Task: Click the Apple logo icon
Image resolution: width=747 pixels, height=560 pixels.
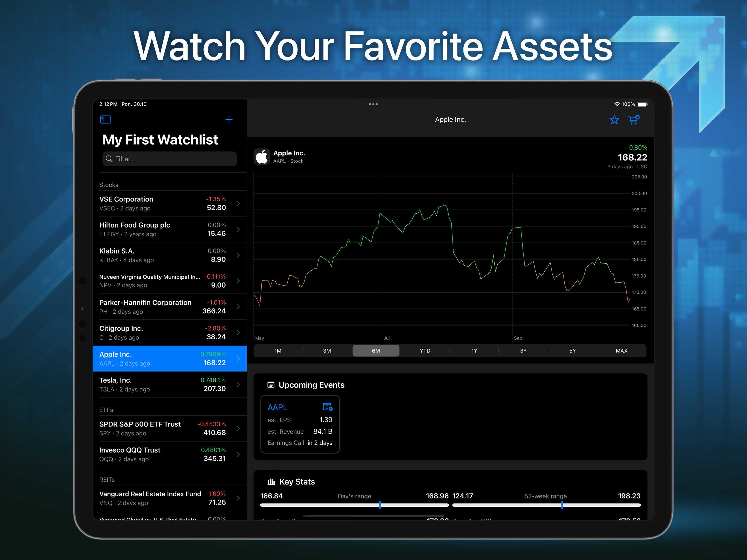Action: tap(262, 157)
